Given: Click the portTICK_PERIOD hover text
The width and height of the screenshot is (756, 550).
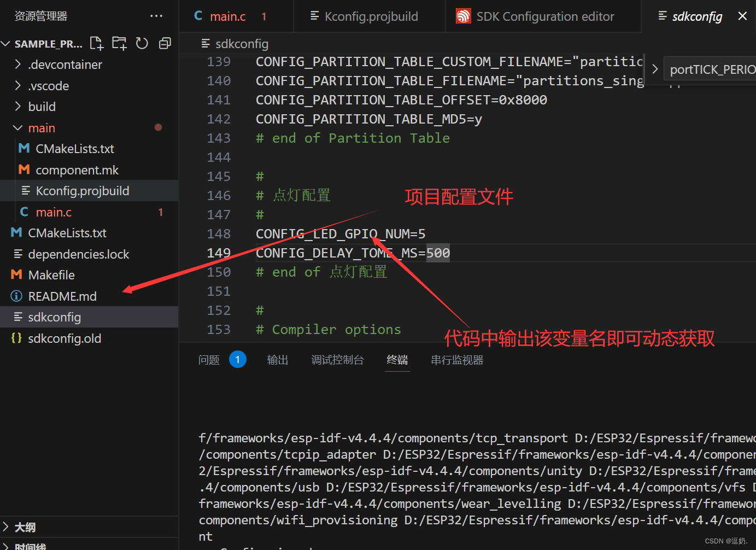Looking at the screenshot, I should point(712,69).
